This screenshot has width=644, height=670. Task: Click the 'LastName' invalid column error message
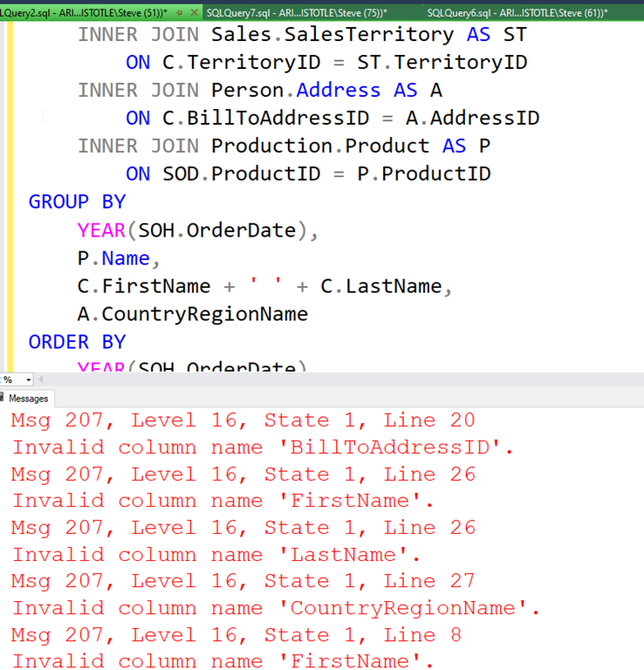click(x=216, y=555)
